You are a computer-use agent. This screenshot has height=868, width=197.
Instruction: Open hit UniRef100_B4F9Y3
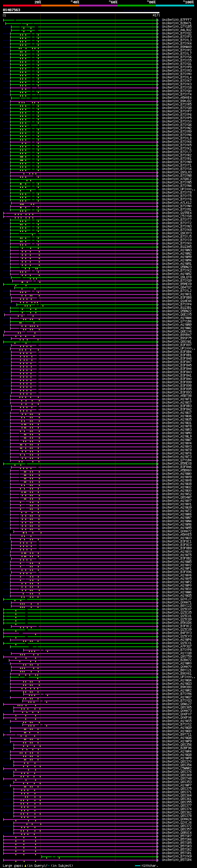click(176, 633)
